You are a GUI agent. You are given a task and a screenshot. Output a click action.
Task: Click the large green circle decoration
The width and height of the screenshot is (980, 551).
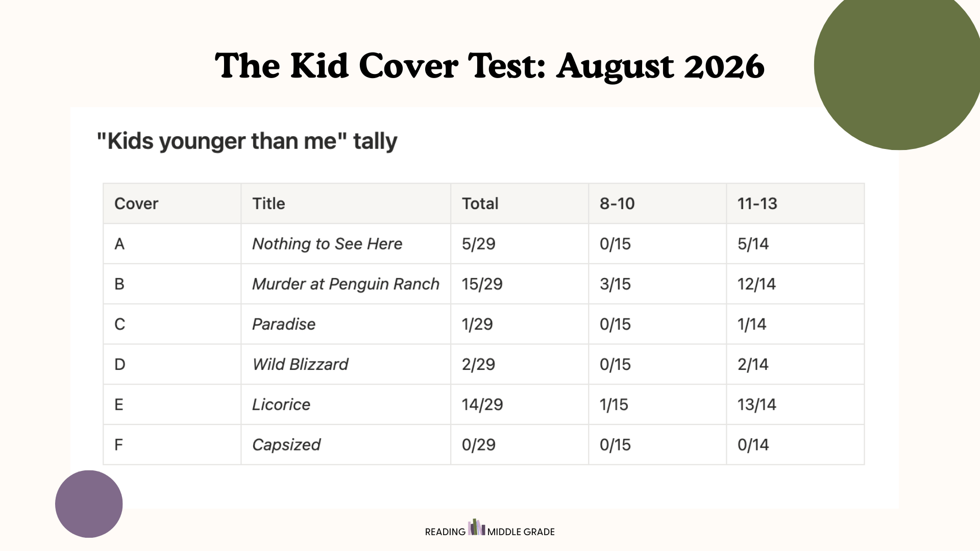(x=897, y=65)
